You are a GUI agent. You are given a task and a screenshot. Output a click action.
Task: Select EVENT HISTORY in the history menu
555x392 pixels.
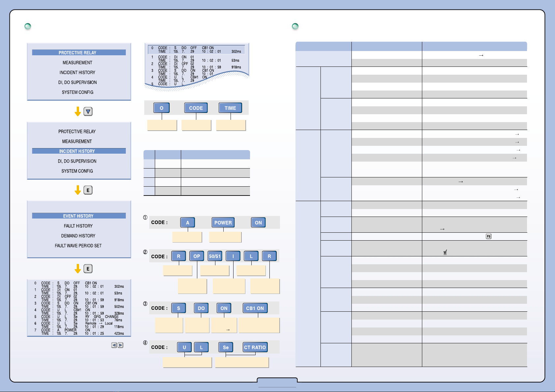pos(79,216)
